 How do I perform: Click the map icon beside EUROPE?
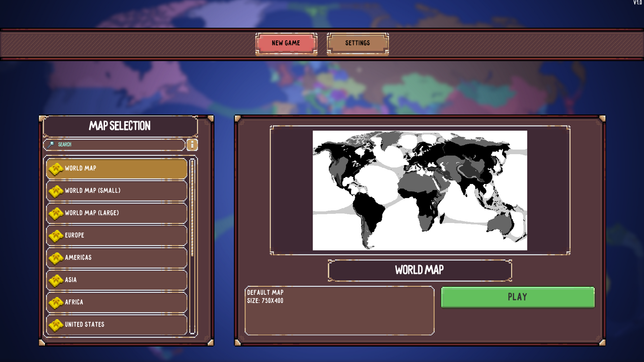(x=56, y=235)
